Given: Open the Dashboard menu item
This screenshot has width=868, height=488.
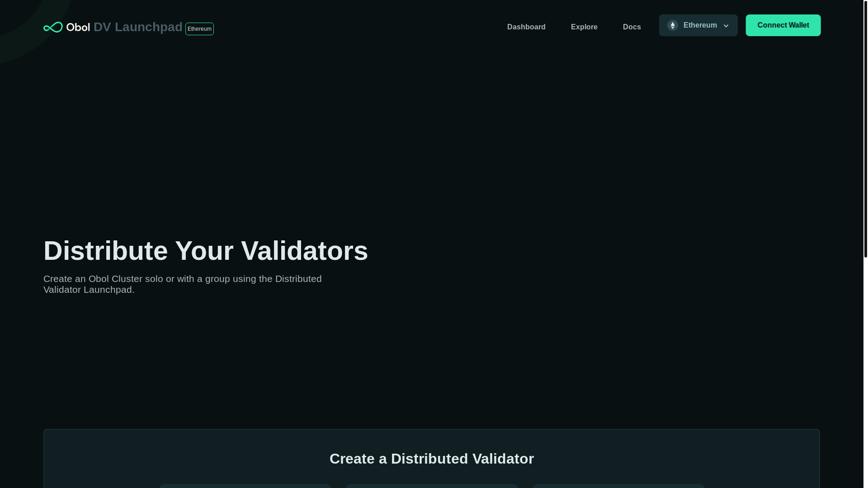Looking at the screenshot, I should (x=526, y=27).
